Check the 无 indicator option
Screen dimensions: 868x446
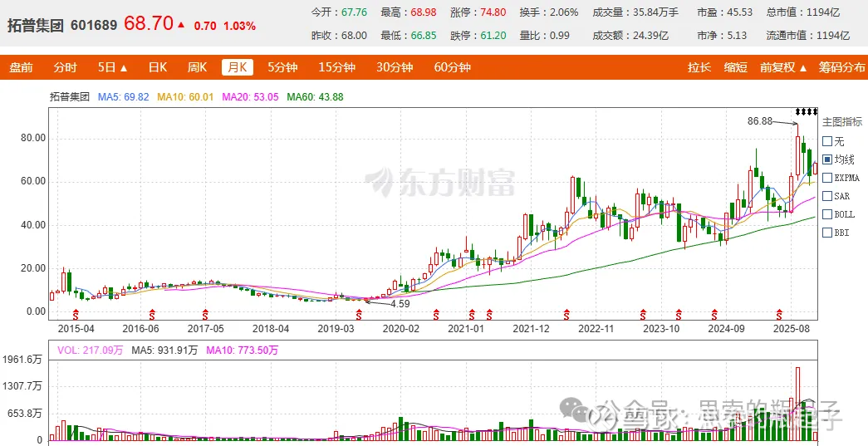827,141
